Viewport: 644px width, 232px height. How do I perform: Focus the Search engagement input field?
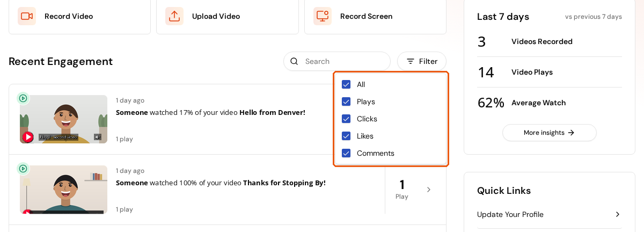click(x=337, y=61)
